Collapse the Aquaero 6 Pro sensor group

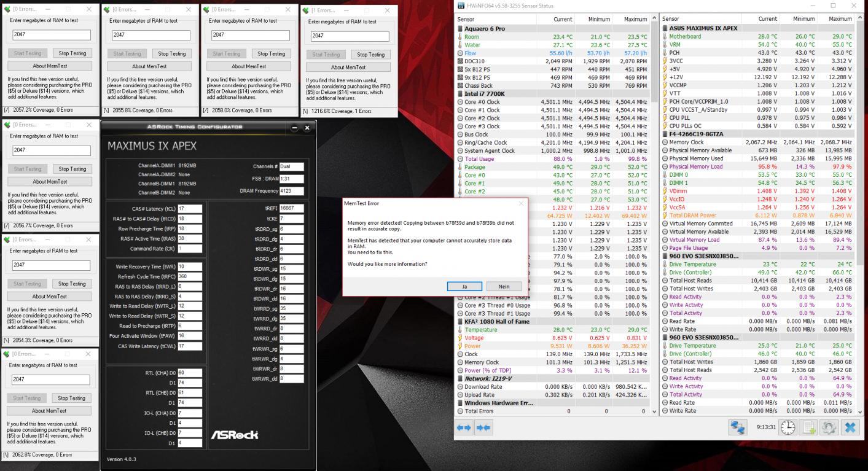[459, 29]
